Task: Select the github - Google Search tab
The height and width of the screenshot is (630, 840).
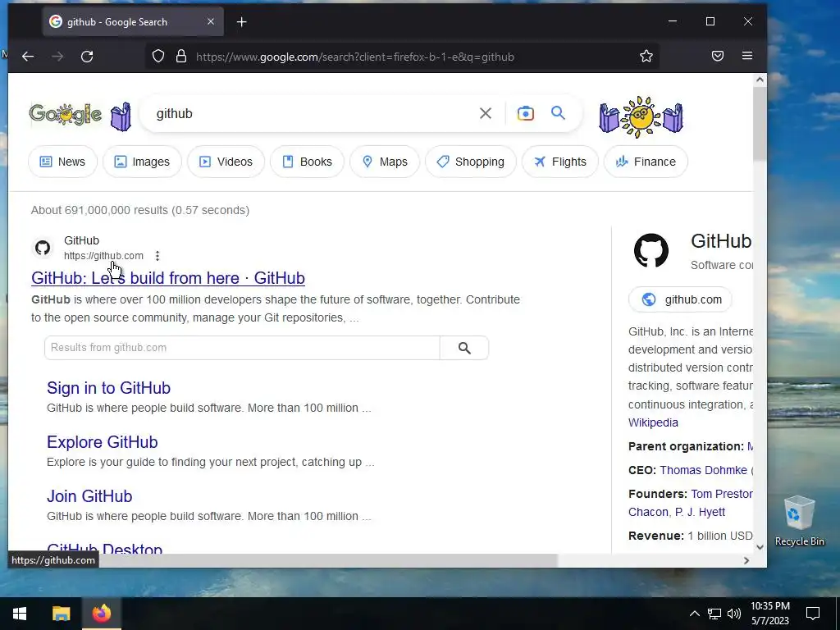Action: tap(133, 22)
